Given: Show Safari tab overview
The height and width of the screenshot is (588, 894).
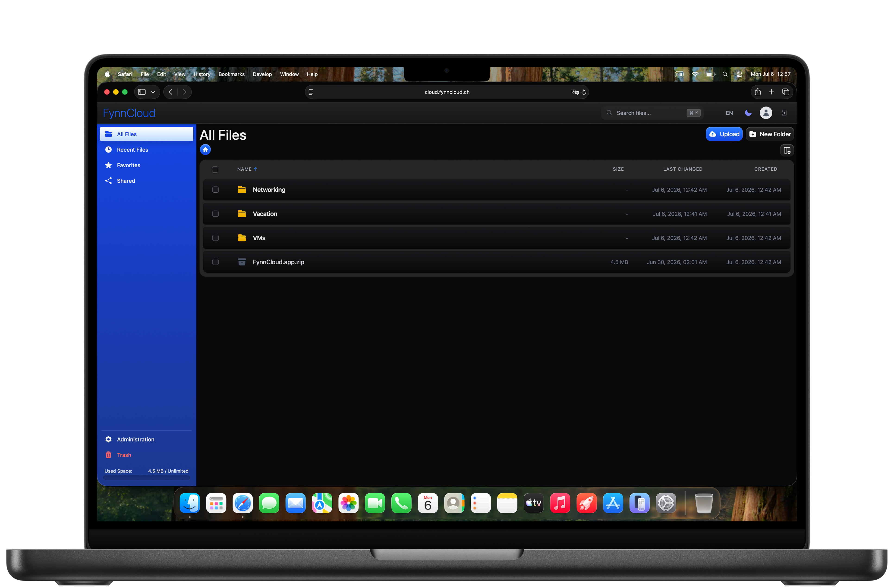Looking at the screenshot, I should click(x=785, y=92).
